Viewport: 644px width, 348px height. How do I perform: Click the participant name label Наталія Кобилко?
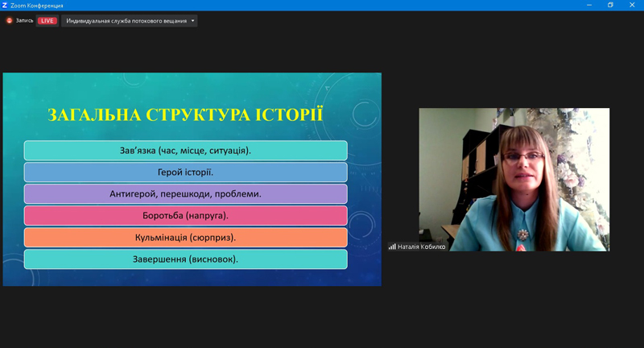tap(421, 246)
